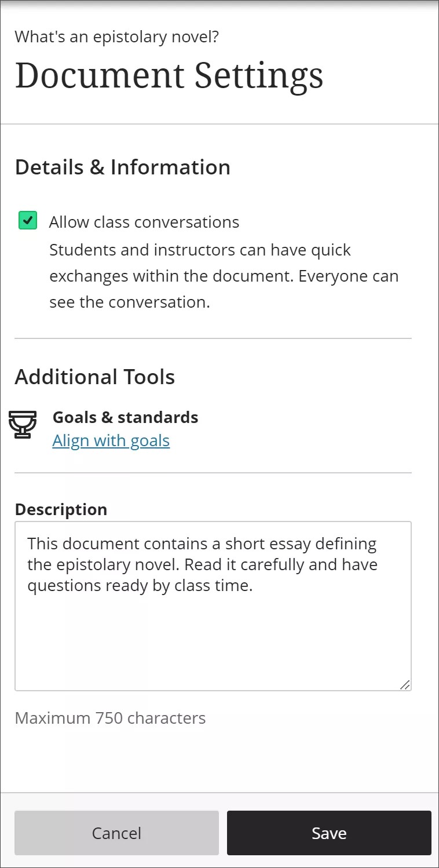
Task: Click the divider below class conversations text
Action: point(213,337)
